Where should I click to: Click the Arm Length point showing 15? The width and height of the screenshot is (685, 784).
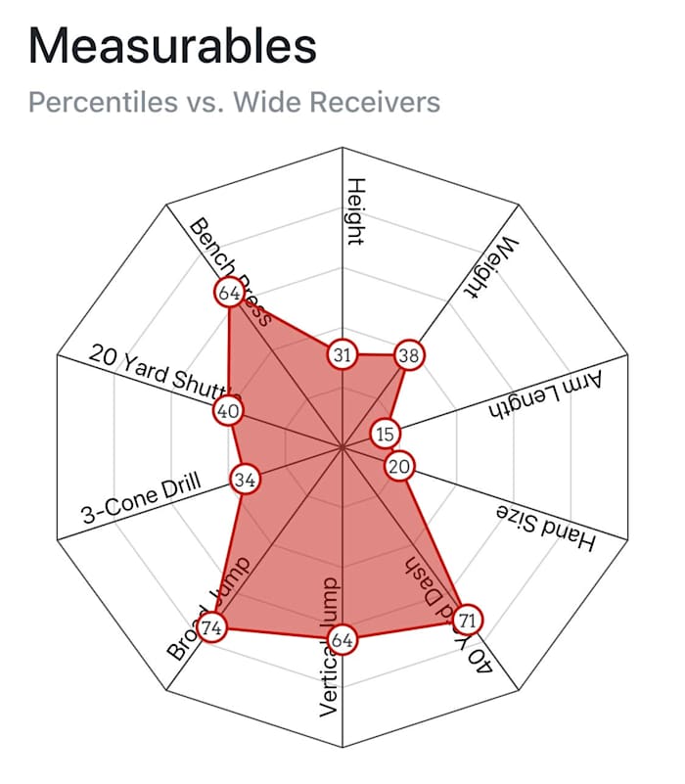pos(385,434)
